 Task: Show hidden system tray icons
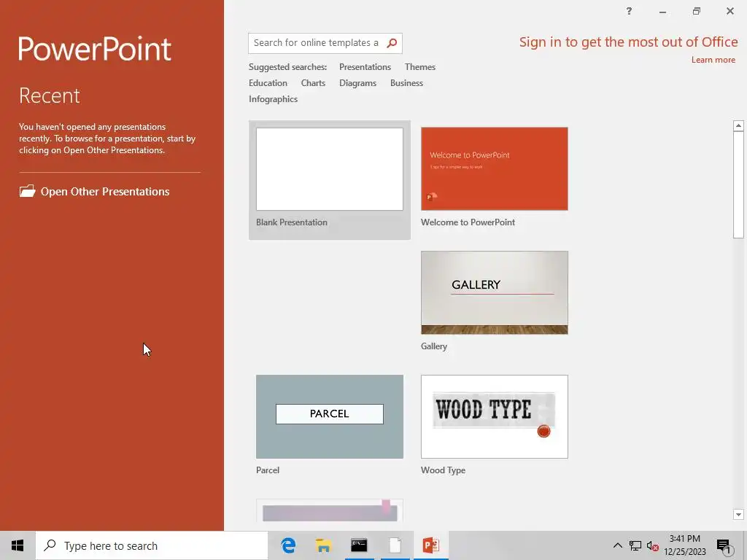(x=617, y=545)
